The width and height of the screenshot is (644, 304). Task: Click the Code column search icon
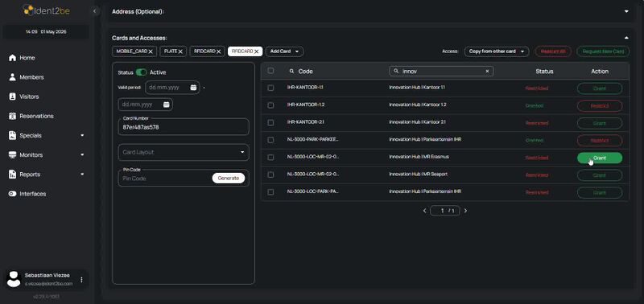tap(291, 72)
